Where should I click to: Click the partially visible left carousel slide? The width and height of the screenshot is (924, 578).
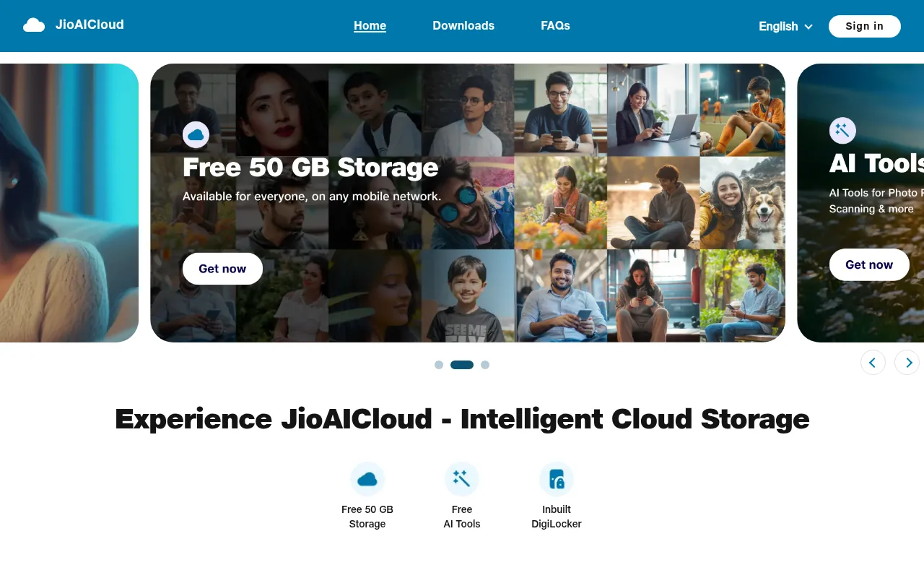69,203
